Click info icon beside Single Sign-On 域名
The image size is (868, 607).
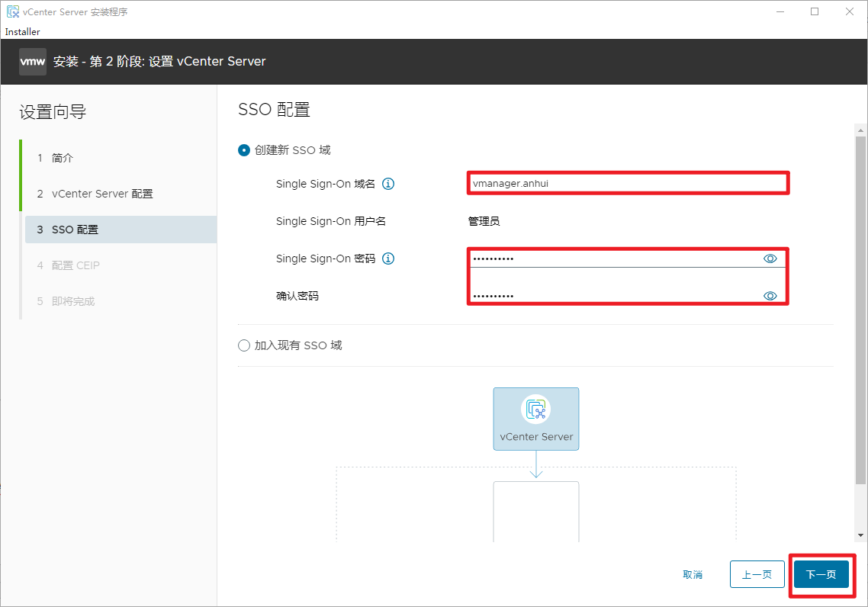[388, 184]
